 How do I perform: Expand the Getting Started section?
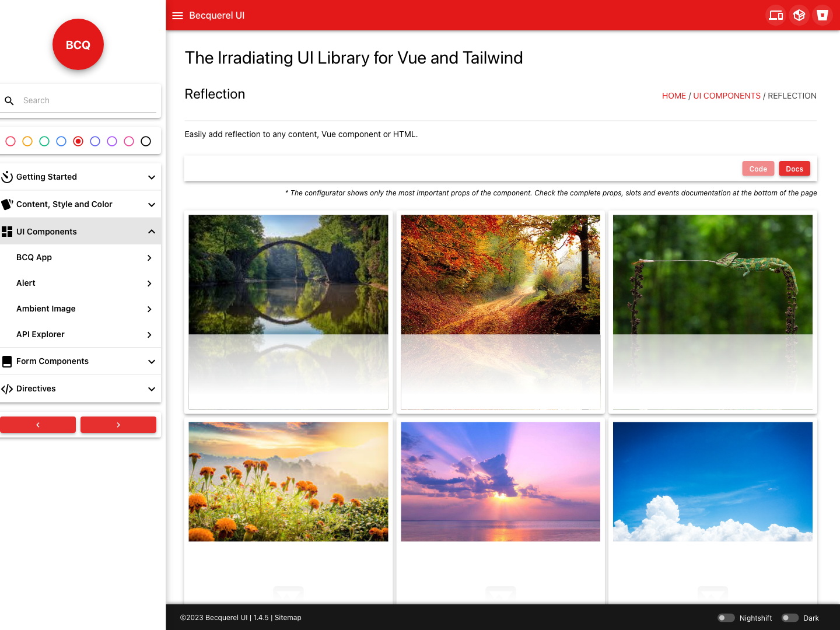tap(80, 177)
